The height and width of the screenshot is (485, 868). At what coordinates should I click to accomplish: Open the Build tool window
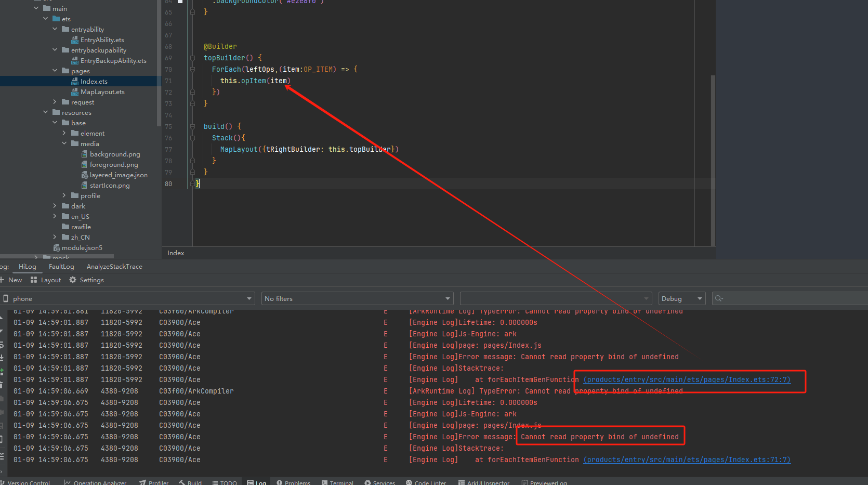point(190,482)
